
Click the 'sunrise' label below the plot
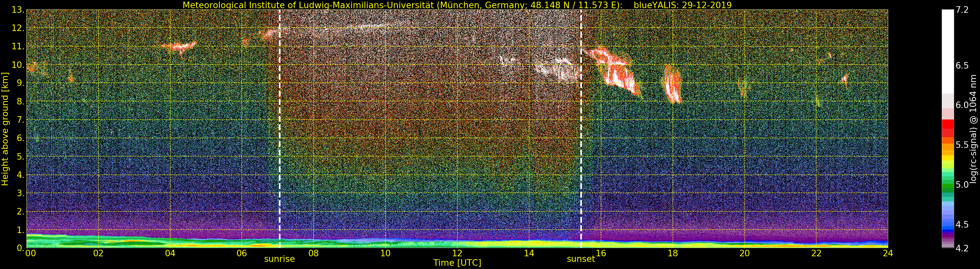click(x=280, y=259)
